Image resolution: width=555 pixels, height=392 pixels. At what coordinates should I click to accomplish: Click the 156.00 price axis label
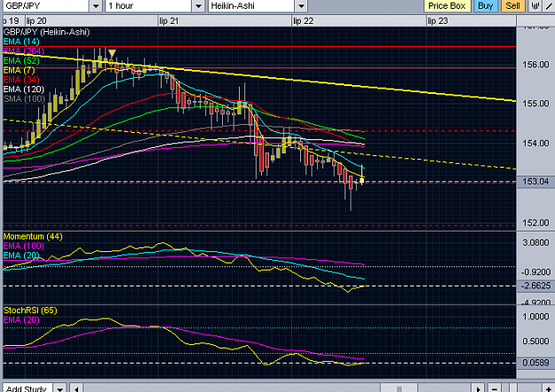pyautogui.click(x=535, y=65)
